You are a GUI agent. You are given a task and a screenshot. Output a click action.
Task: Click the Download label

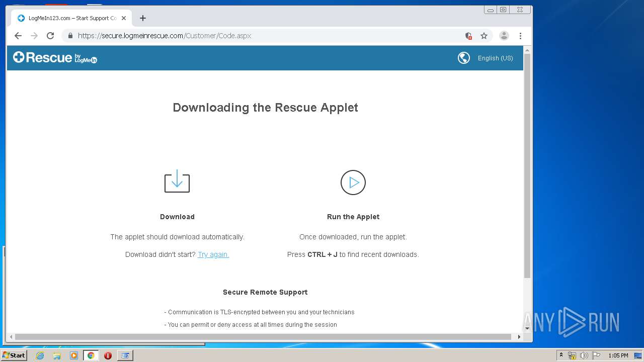tap(177, 217)
